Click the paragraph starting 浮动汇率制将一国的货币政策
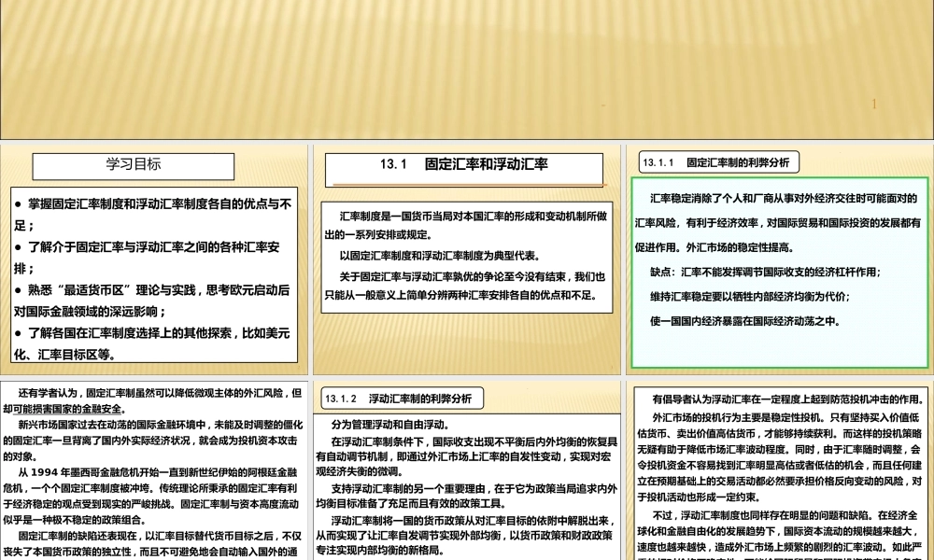 (466, 535)
